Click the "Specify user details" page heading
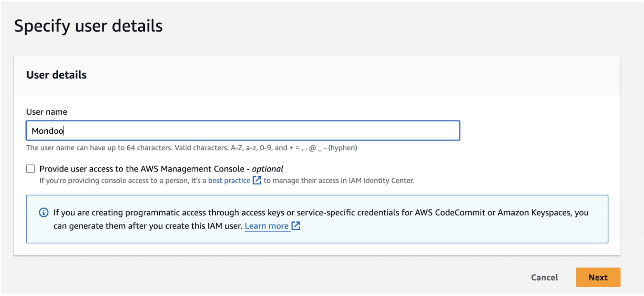Image resolution: width=644 pixels, height=296 pixels. 88,26
